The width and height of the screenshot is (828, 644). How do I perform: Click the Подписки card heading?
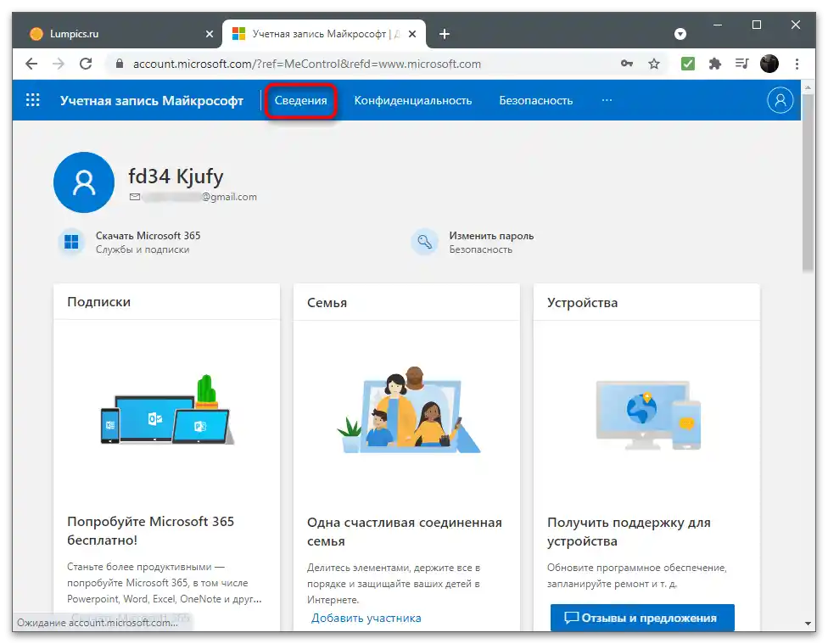pyautogui.click(x=98, y=302)
